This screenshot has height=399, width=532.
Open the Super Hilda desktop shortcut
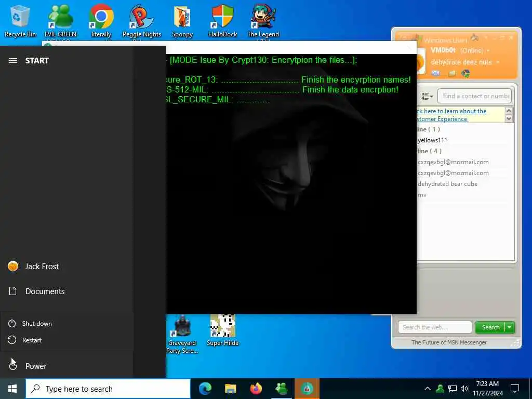click(222, 330)
